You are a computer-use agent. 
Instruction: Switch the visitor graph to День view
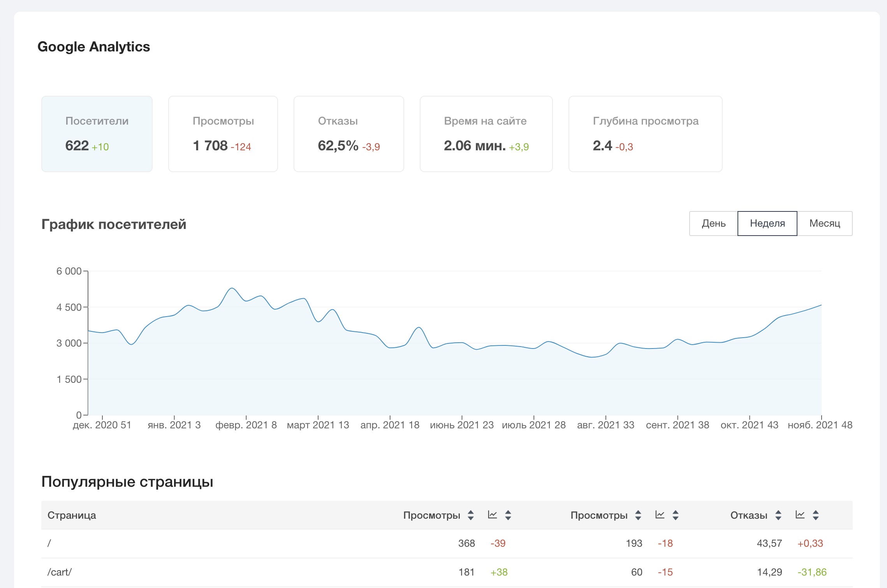pyautogui.click(x=713, y=224)
